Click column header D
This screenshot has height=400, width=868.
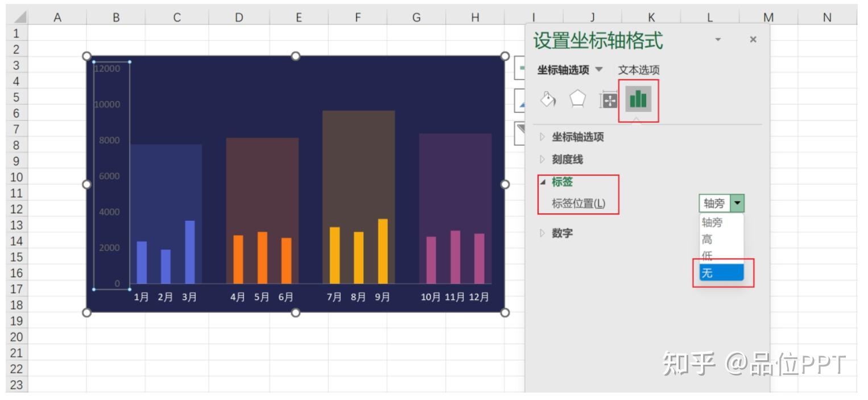coord(240,16)
